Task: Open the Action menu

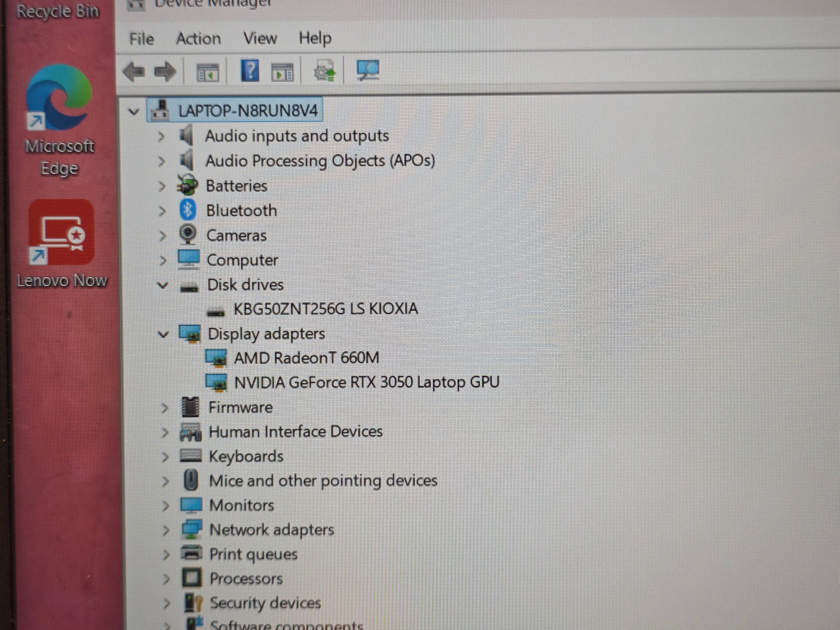Action: tap(198, 39)
